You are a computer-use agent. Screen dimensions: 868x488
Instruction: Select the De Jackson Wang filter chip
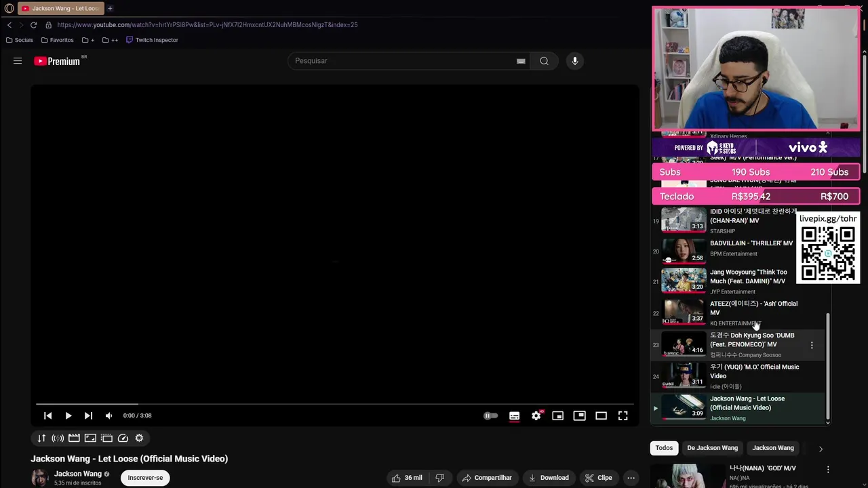pyautogui.click(x=712, y=448)
